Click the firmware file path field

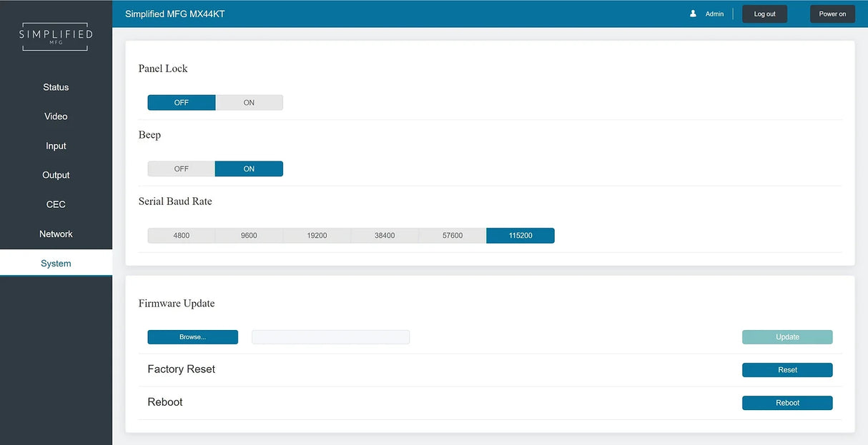tap(330, 337)
